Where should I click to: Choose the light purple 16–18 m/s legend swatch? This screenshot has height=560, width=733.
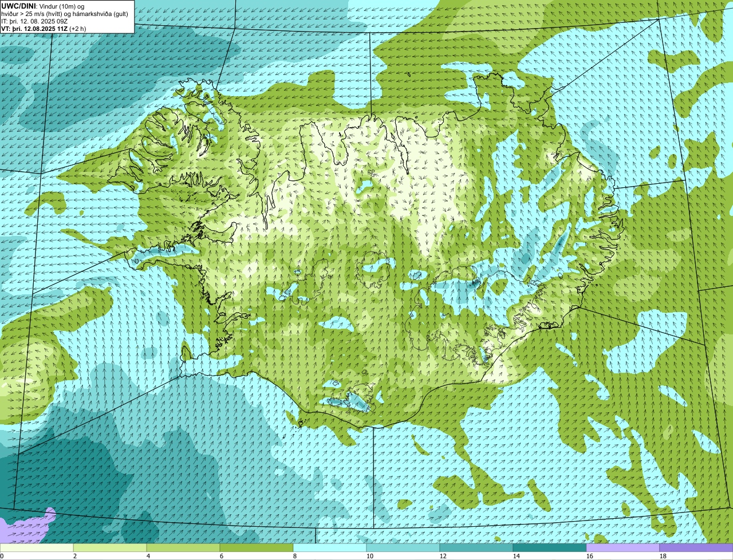623,548
